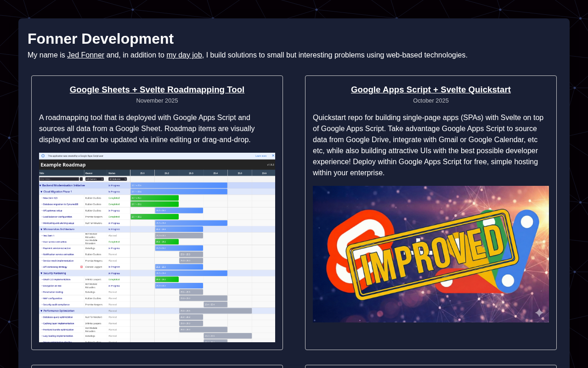The image size is (588, 368).
Task: Open the Jed Fonner link
Action: pos(86,55)
